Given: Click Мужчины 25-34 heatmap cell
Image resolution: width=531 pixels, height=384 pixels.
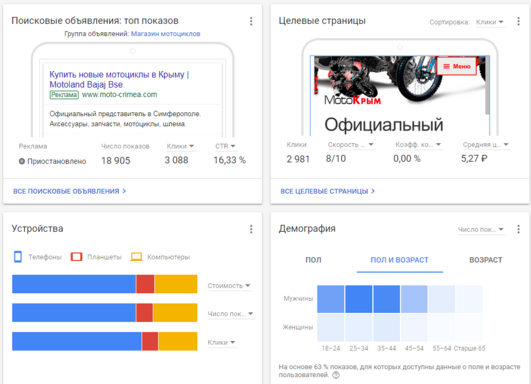Looking at the screenshot, I should click(x=359, y=299).
